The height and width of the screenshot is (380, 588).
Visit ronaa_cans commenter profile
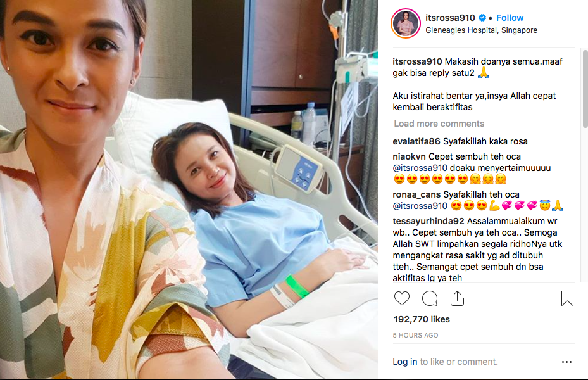click(416, 194)
